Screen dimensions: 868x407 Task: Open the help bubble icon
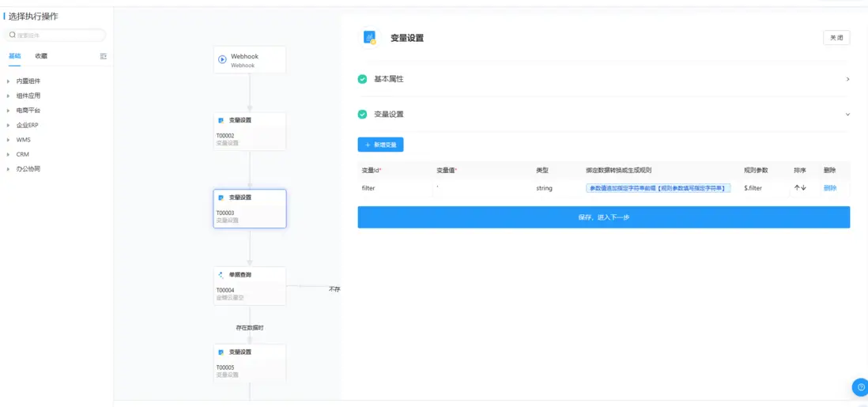[x=860, y=387]
